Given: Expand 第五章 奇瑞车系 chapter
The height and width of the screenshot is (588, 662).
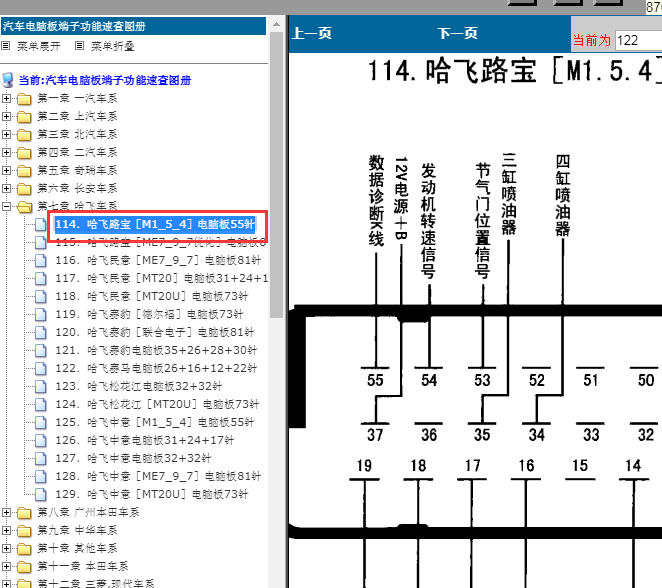Looking at the screenshot, I should click(6, 171).
